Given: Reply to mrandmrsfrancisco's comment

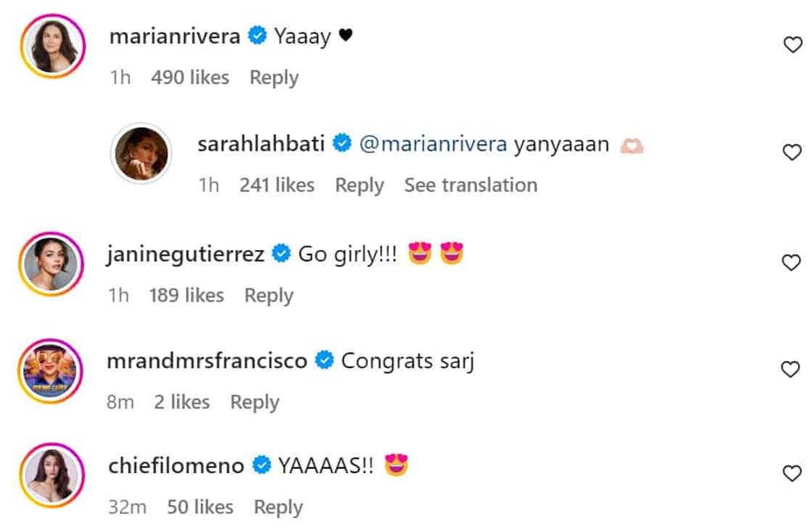Looking at the screenshot, I should pos(254,402).
